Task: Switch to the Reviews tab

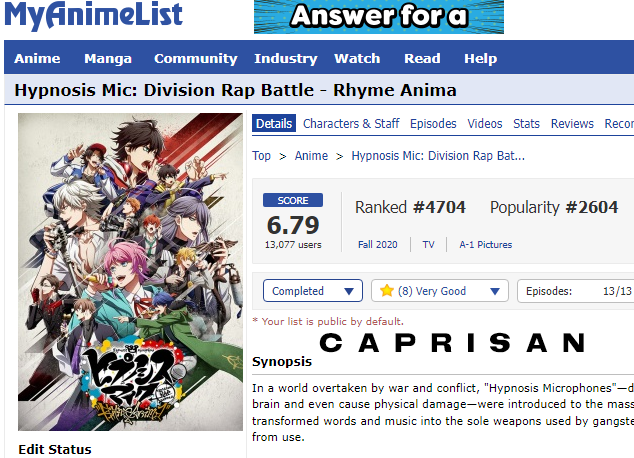Action: coord(572,123)
